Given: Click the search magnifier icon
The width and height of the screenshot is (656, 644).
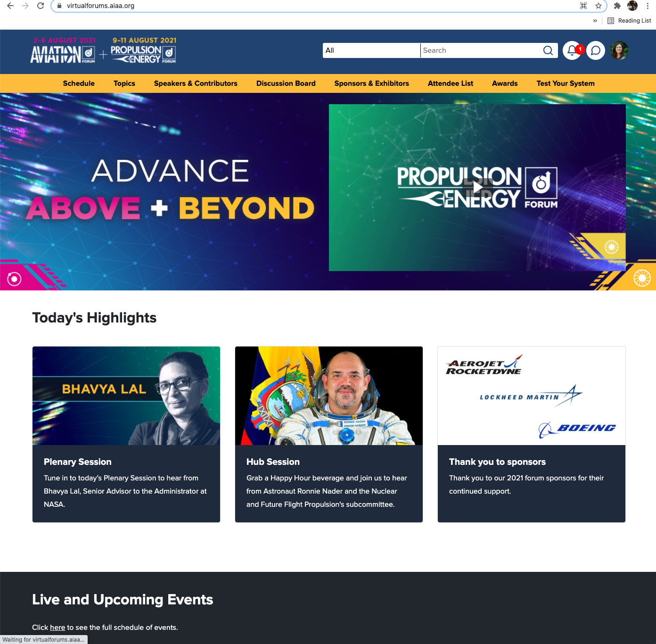Looking at the screenshot, I should point(548,50).
